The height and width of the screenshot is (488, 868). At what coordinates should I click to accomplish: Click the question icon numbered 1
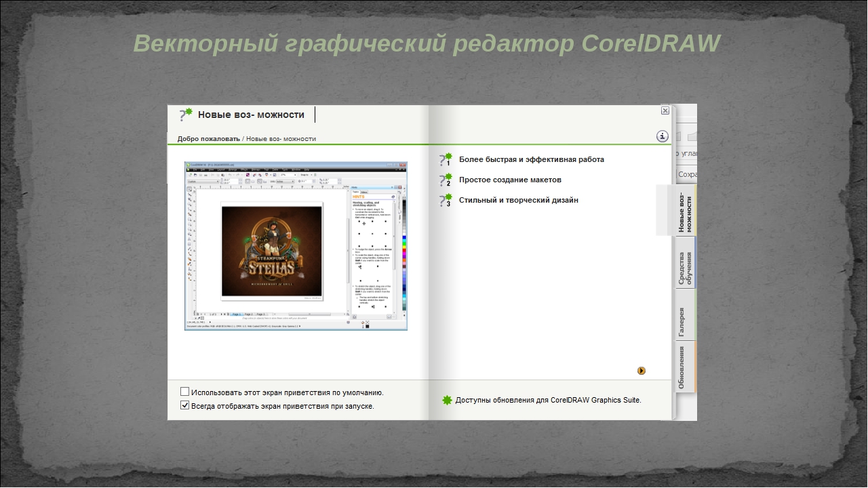click(x=446, y=159)
